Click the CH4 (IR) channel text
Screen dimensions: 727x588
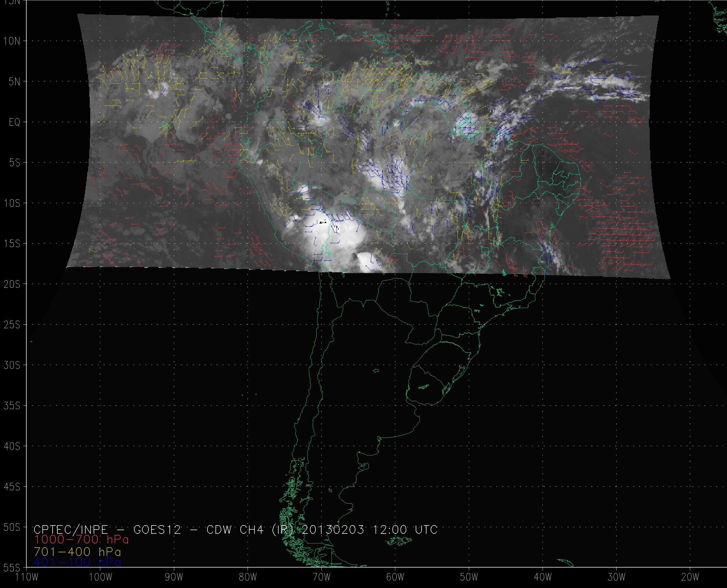click(x=266, y=529)
